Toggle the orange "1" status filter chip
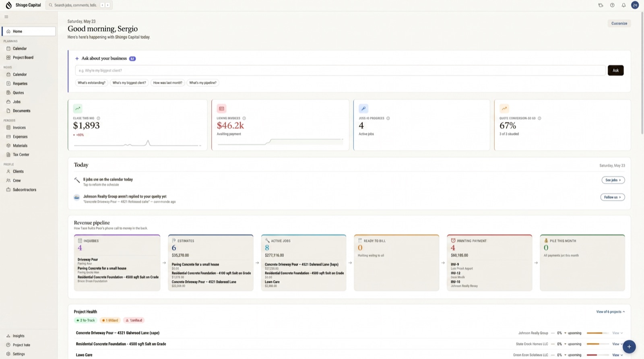 [x=110, y=320]
